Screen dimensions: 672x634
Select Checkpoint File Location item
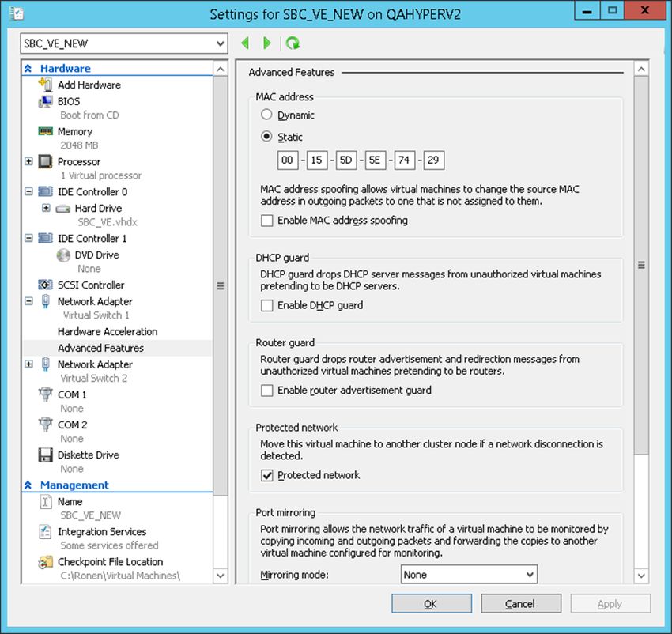[x=110, y=561]
